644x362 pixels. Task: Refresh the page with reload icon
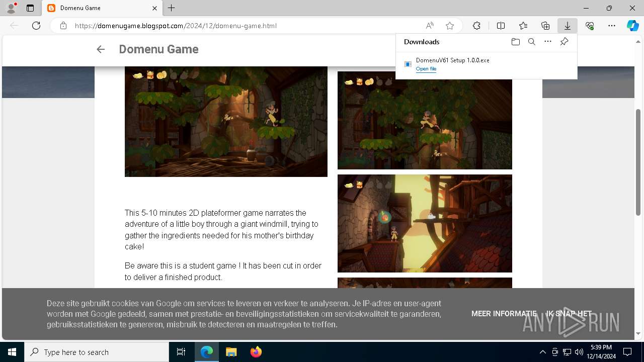[x=36, y=26]
